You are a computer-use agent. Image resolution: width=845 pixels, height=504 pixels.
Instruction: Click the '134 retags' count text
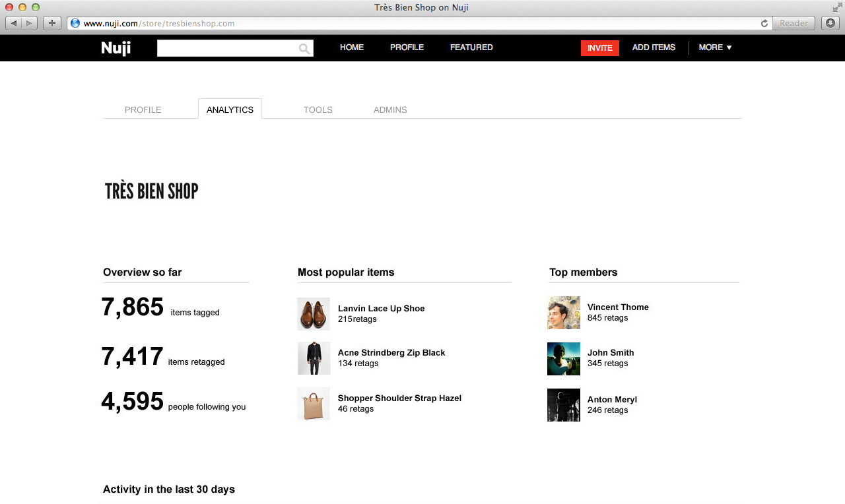click(358, 363)
